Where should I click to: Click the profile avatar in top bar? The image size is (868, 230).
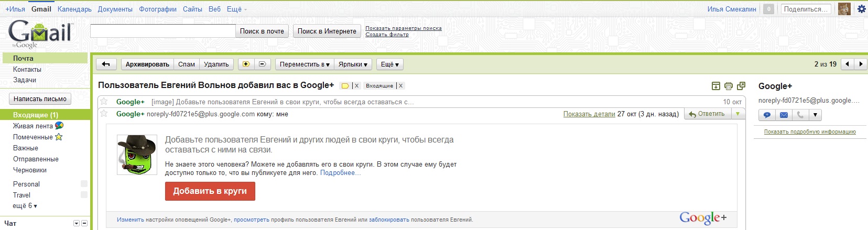pos(844,9)
